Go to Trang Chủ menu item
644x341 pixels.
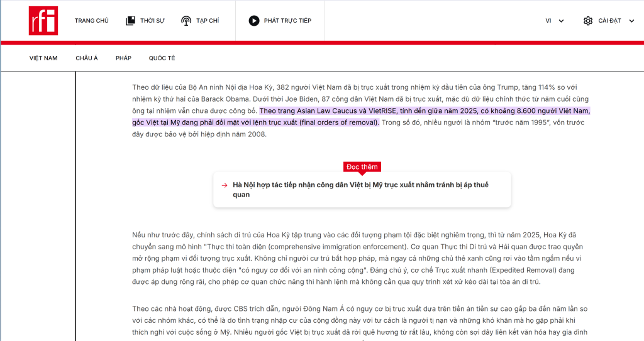tap(92, 21)
